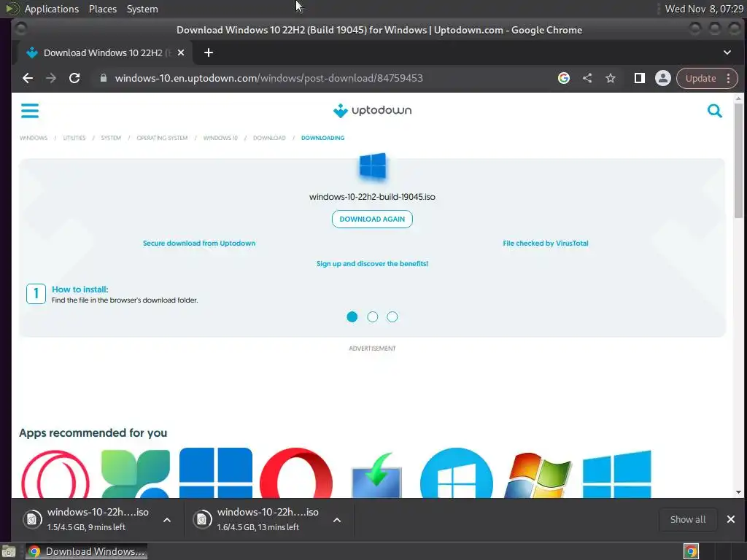
Task: Click the page vertical scrollbar thumb
Action: 738,160
